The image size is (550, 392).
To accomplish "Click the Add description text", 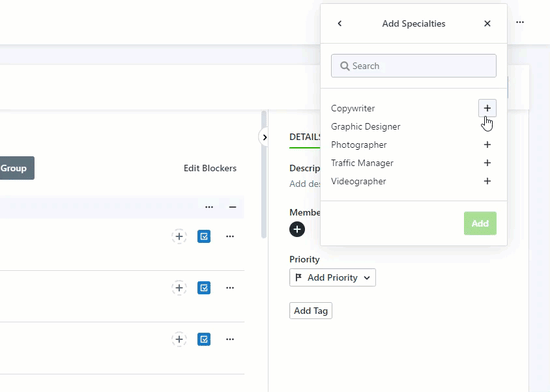I will click(x=304, y=184).
